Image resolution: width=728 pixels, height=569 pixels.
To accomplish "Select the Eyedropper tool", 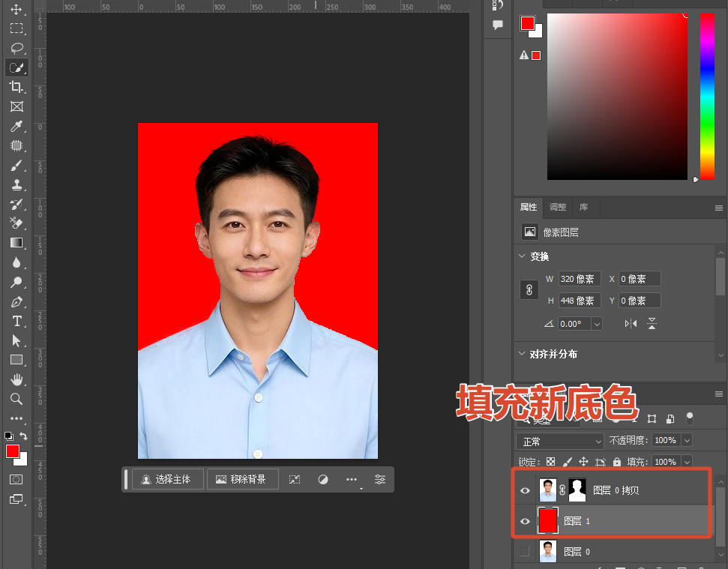I will [x=16, y=126].
